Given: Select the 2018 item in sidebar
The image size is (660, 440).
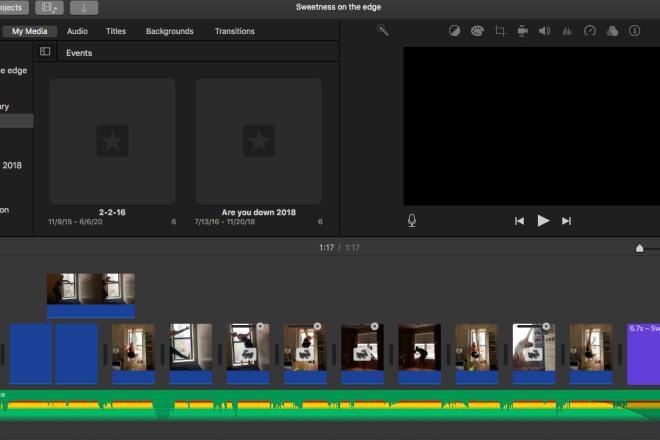Looking at the screenshot, I should [12, 165].
